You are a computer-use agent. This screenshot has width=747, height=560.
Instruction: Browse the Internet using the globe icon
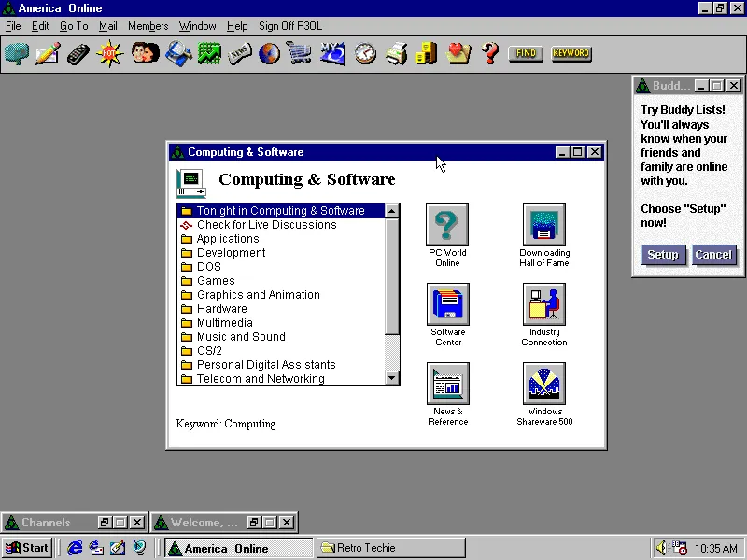click(x=269, y=53)
